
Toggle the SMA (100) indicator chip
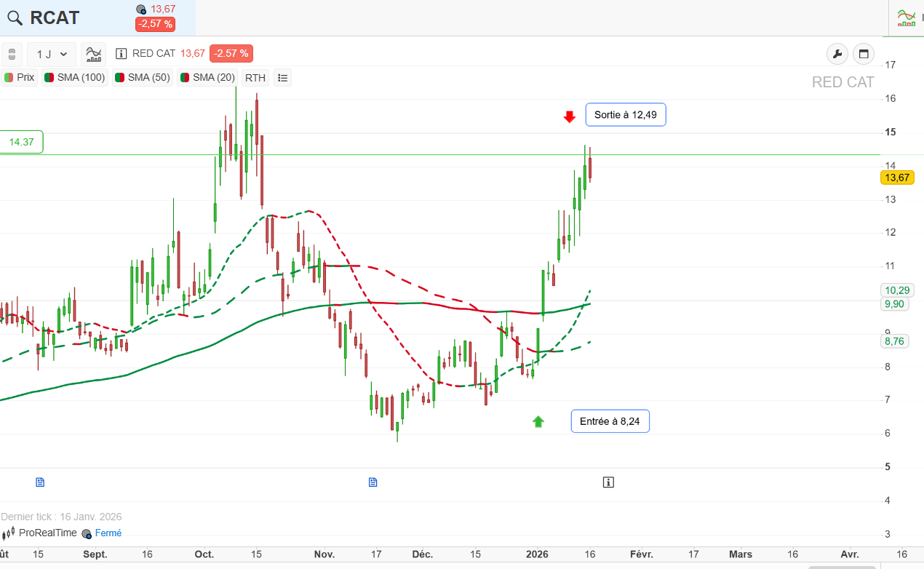click(x=74, y=77)
